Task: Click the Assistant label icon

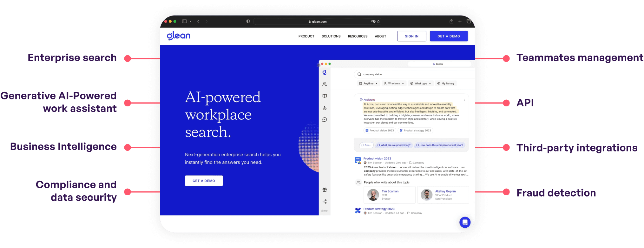Action: pyautogui.click(x=361, y=100)
